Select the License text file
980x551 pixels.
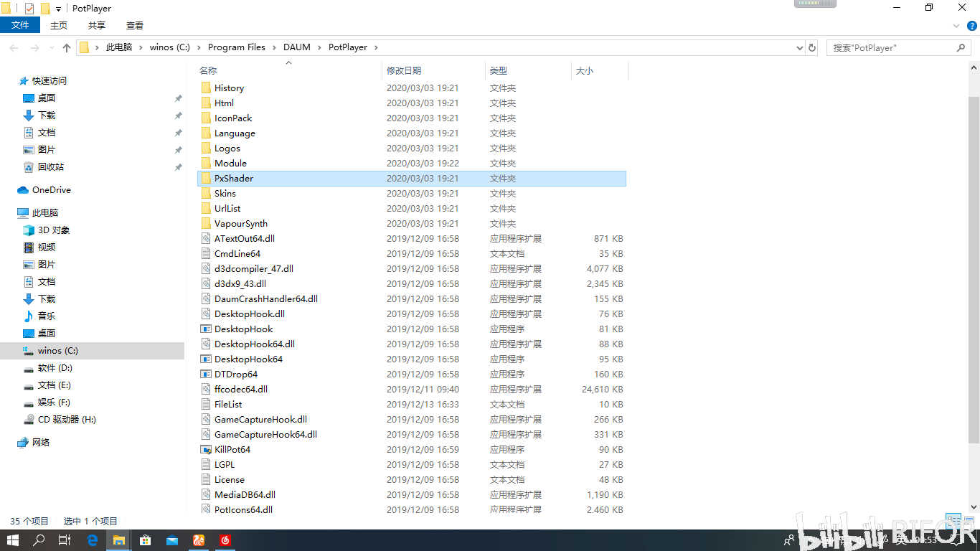[x=230, y=480]
